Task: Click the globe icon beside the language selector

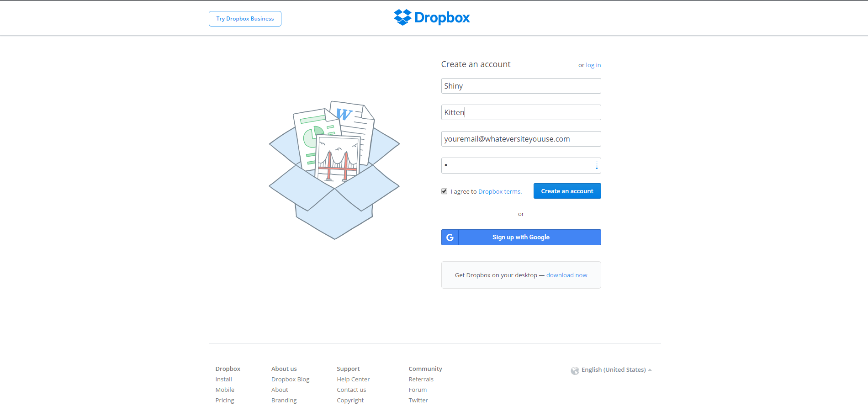Action: click(x=575, y=370)
